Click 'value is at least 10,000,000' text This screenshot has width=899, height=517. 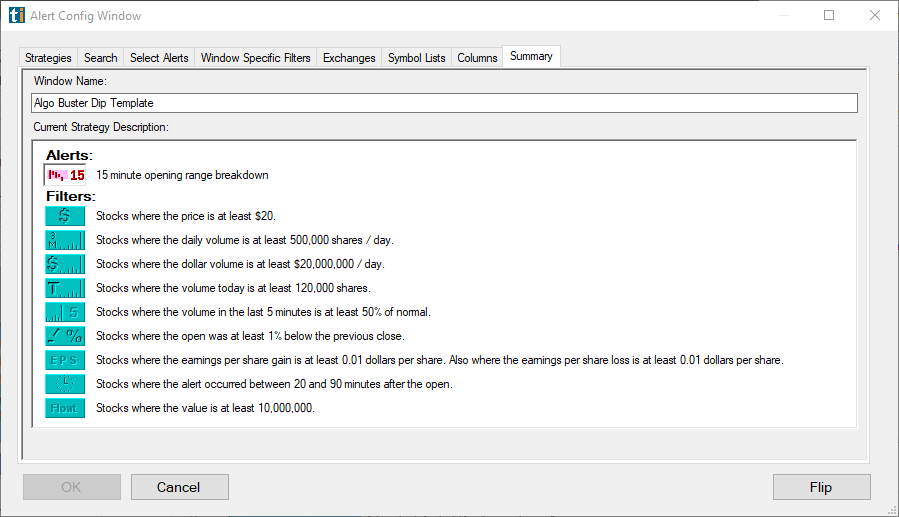pyautogui.click(x=248, y=408)
